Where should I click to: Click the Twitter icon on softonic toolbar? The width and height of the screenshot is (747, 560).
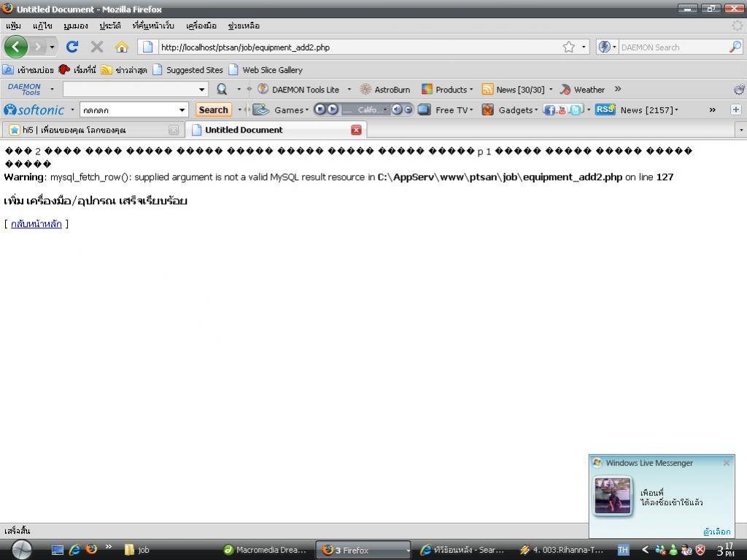[576, 110]
